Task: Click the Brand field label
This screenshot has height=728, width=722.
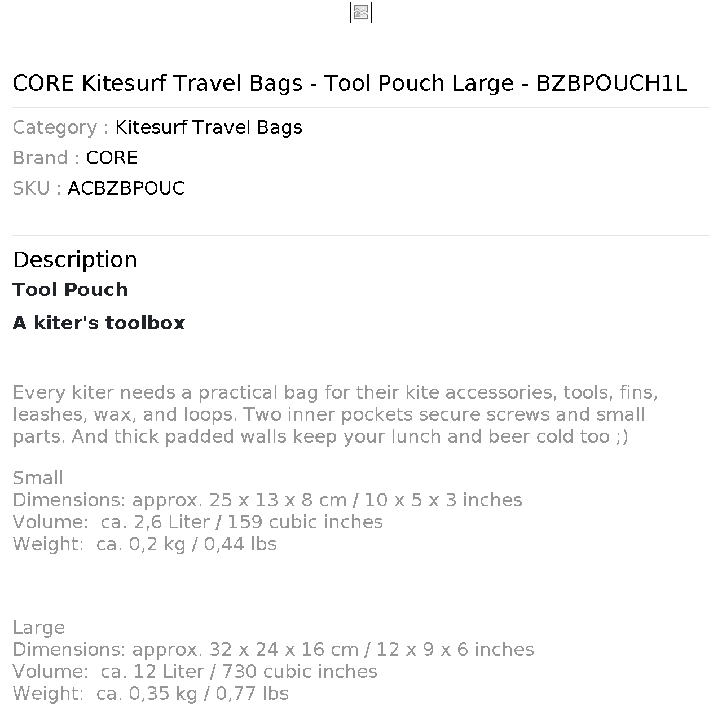Action: [x=46, y=158]
